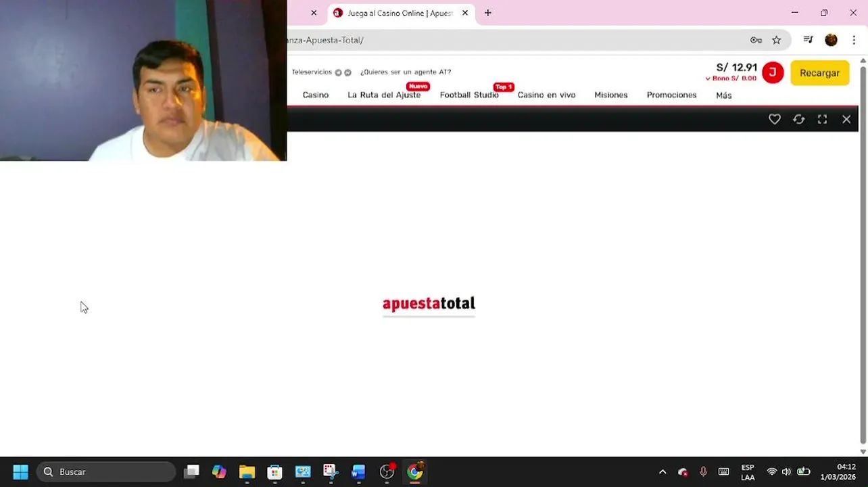Open the Windows Start menu
Screen dimensions: 868x487
20,471
